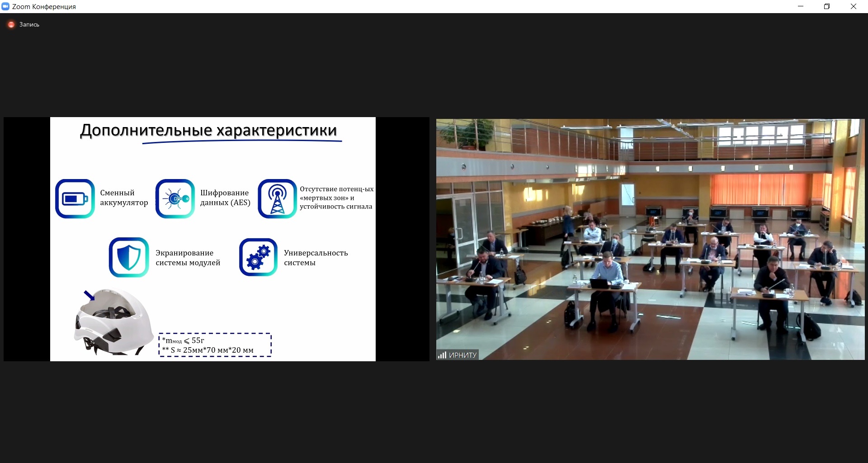Click the 'Запись' recording label
868x463 pixels.
(29, 24)
